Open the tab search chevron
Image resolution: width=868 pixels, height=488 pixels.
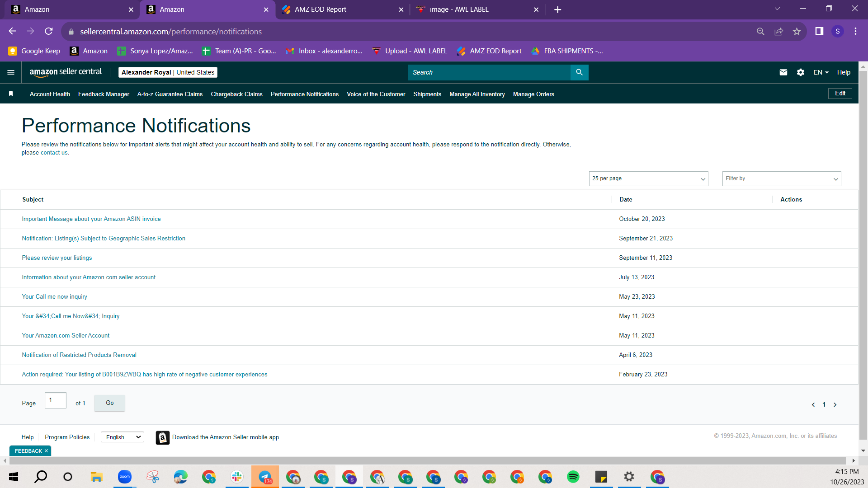pos(777,9)
